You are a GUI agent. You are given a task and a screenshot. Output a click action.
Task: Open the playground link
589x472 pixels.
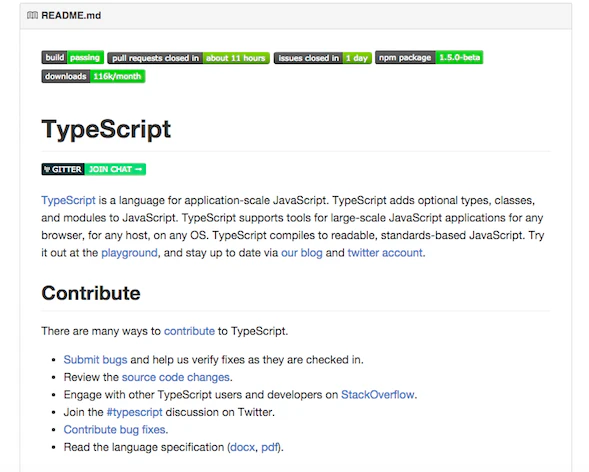pos(130,253)
